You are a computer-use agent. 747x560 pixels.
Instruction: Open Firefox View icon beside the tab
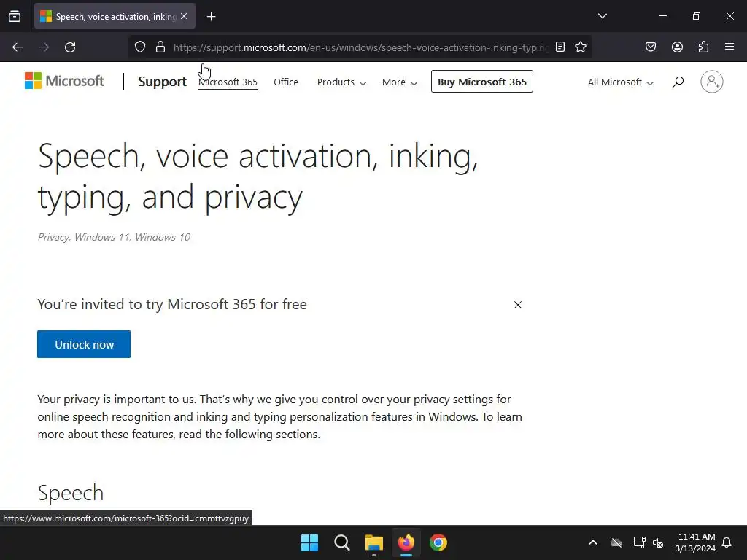coord(15,17)
